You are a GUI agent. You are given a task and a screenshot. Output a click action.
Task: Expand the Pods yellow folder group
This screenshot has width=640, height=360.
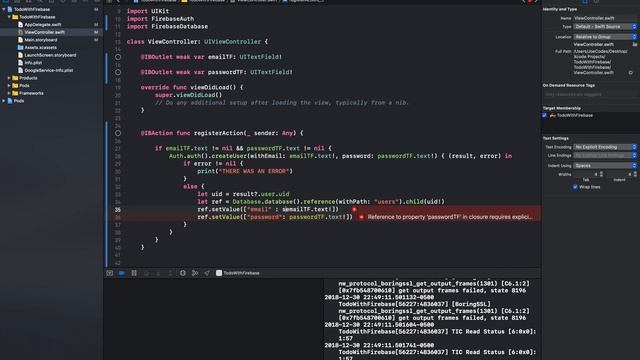pos(9,86)
